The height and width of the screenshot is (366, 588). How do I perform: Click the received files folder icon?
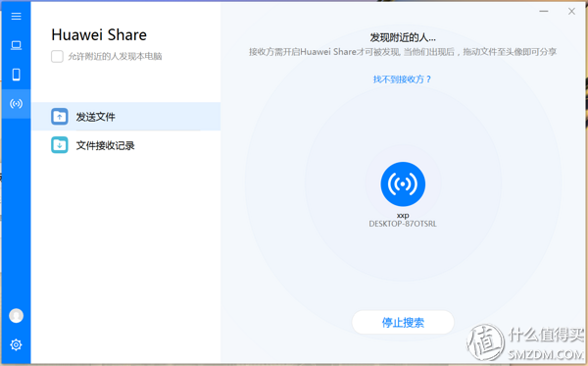tap(59, 145)
